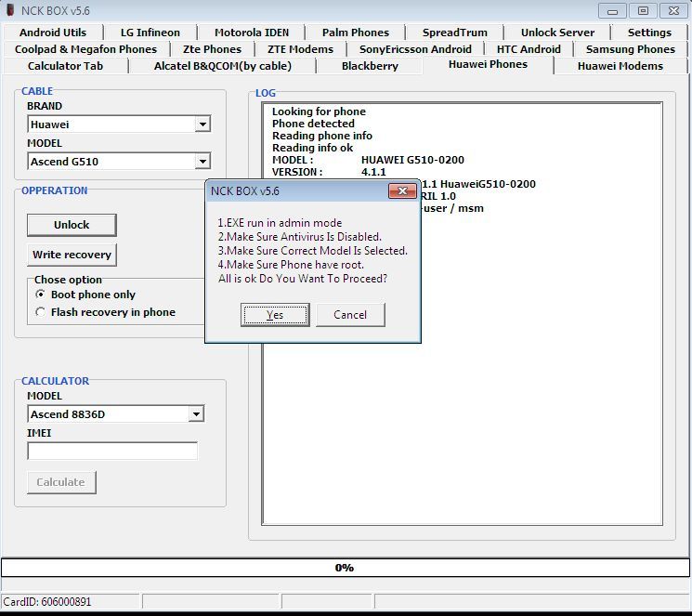Click the NCK BOX app icon in title bar

coord(10,10)
